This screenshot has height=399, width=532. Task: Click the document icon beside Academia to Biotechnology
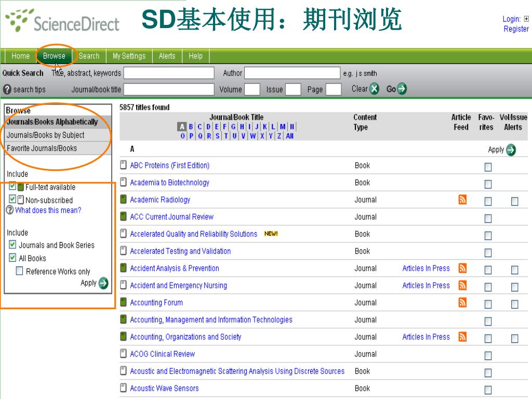pos(124,182)
